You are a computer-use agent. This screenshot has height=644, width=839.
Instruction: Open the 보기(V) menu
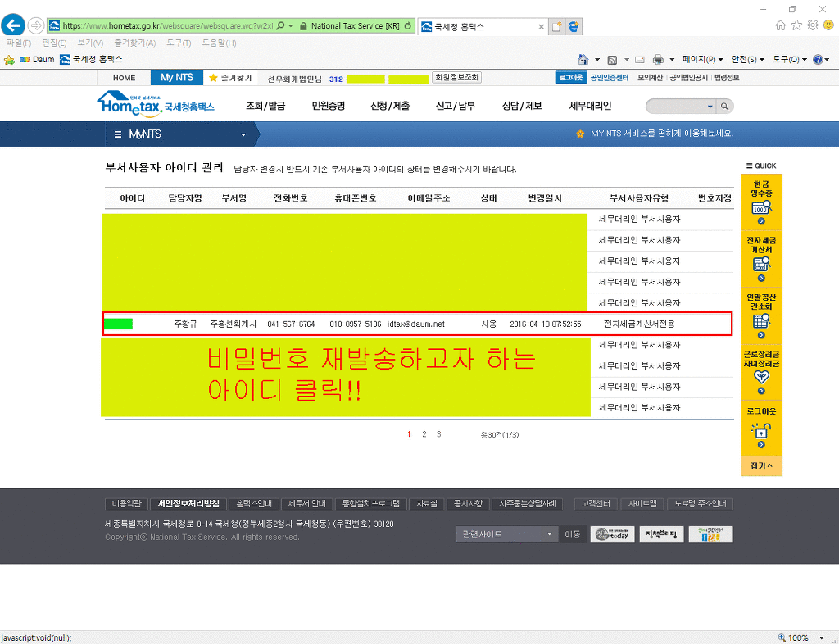[90, 43]
